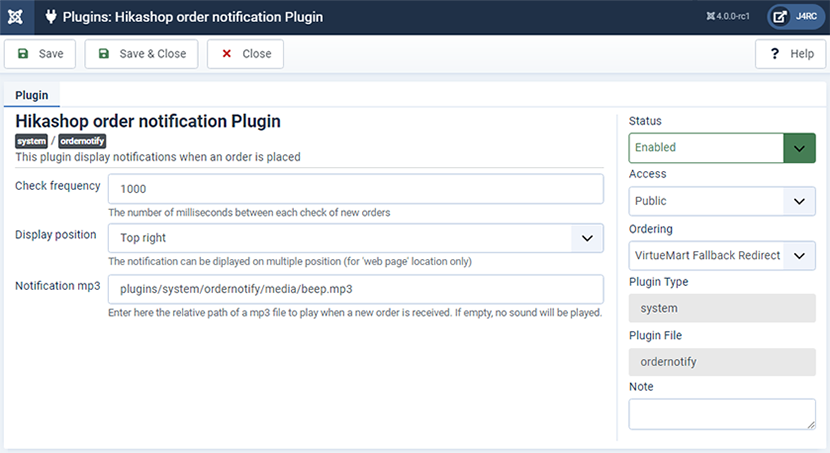Open the J4RC site preview icon
830x453 pixels.
tap(780, 17)
